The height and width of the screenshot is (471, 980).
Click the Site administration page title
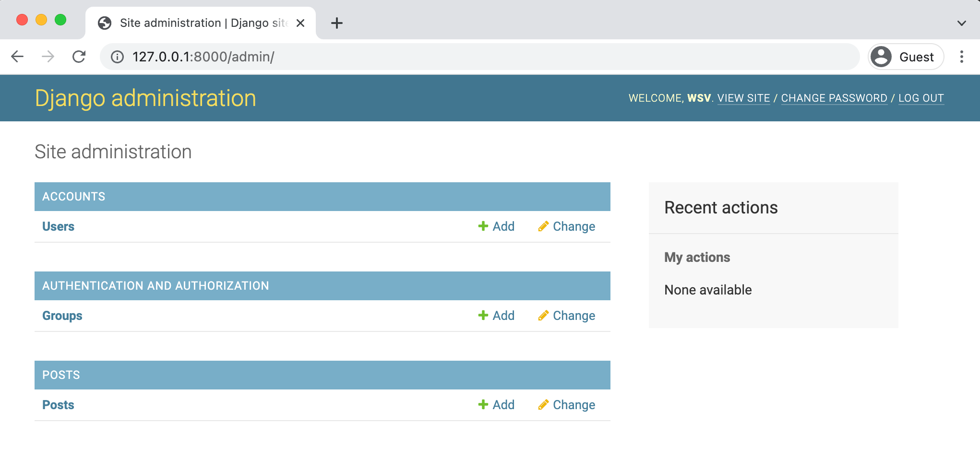coord(113,152)
